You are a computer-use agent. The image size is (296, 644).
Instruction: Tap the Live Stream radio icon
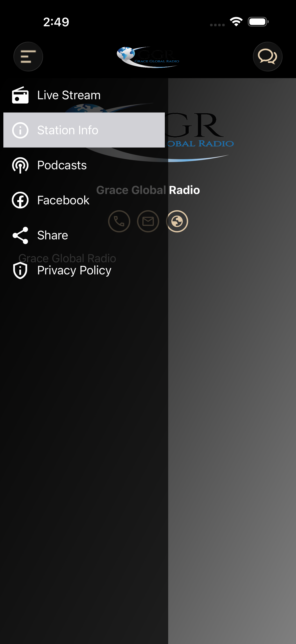pos(20,95)
